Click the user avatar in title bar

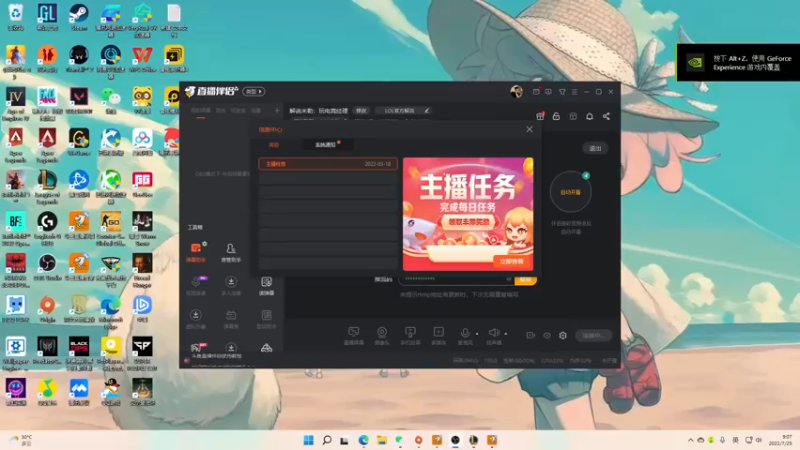(x=516, y=91)
